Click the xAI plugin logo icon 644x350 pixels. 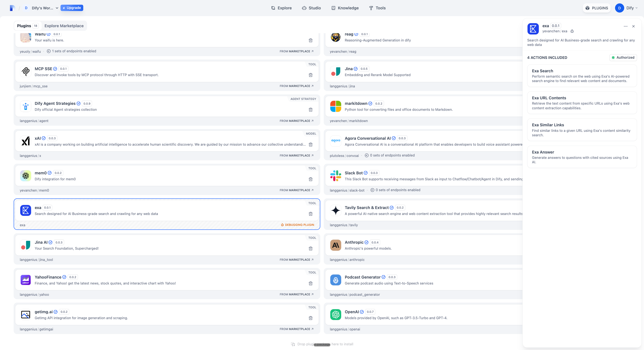26,141
